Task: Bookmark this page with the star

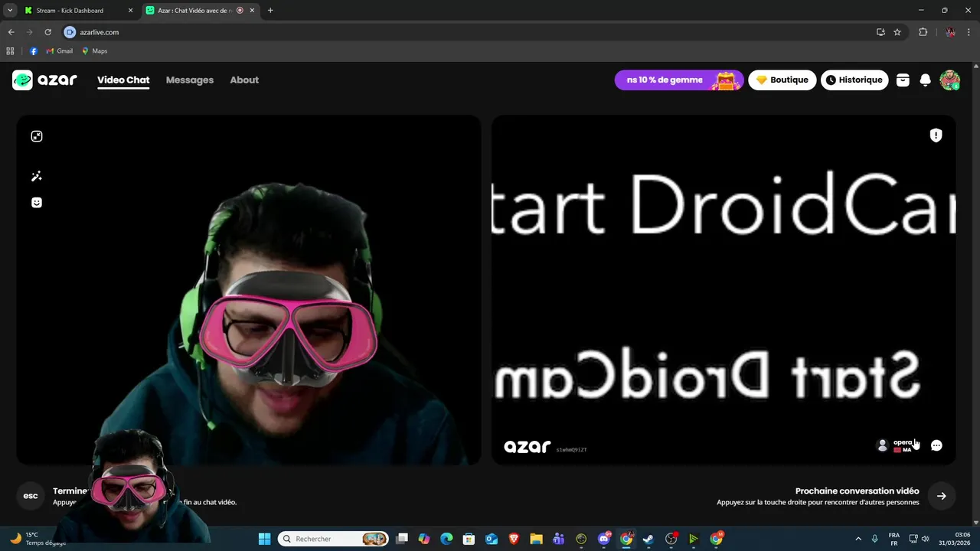Action: (897, 32)
